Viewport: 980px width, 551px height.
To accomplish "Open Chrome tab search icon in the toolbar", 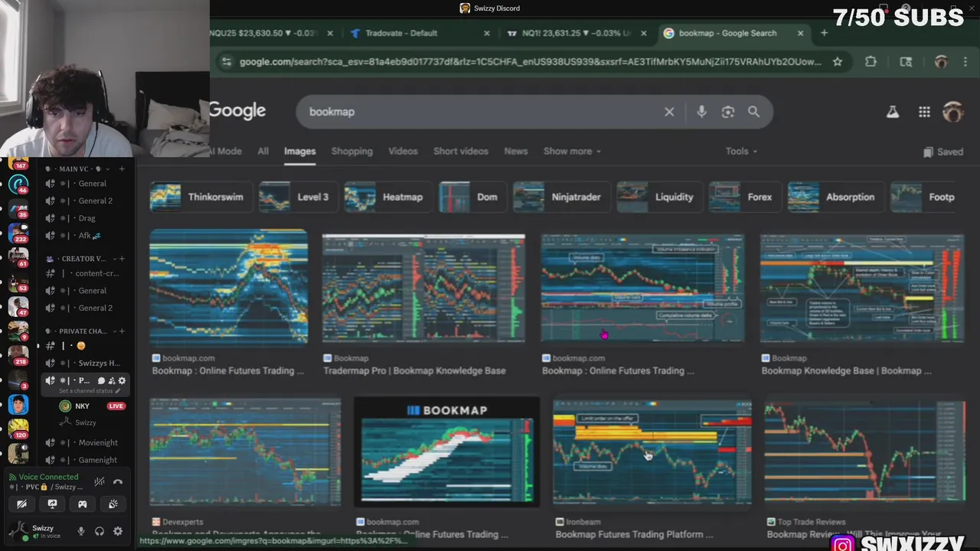I will pyautogui.click(x=906, y=62).
